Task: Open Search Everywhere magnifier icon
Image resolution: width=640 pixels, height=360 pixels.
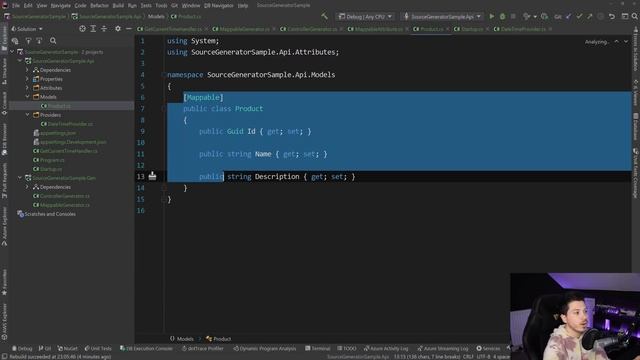Action: (x=635, y=16)
